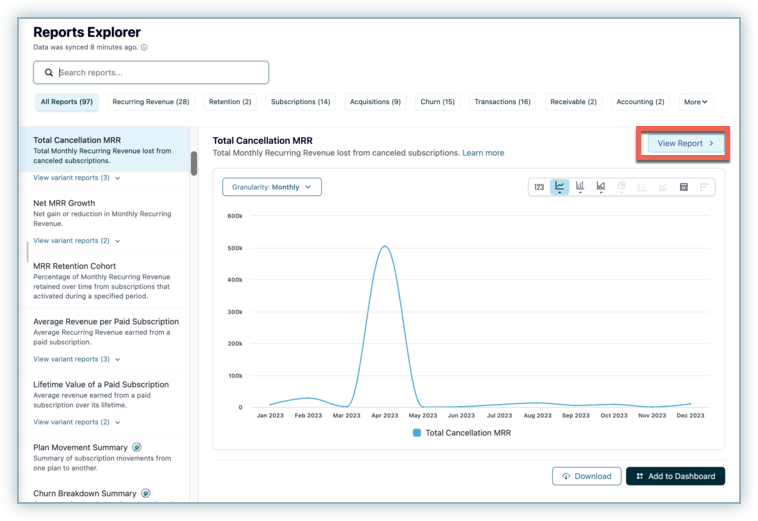Click the Plan Movement Summary badge icon

137,447
